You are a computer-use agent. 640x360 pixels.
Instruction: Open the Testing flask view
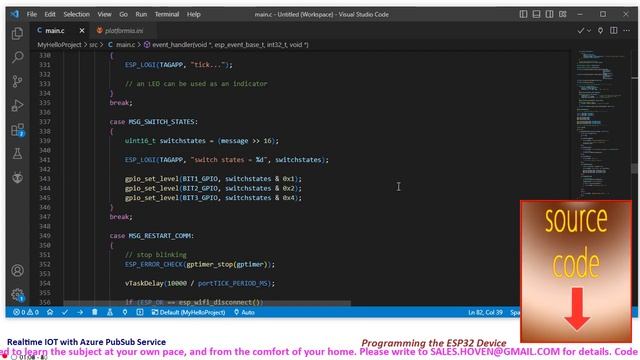click(x=17, y=153)
